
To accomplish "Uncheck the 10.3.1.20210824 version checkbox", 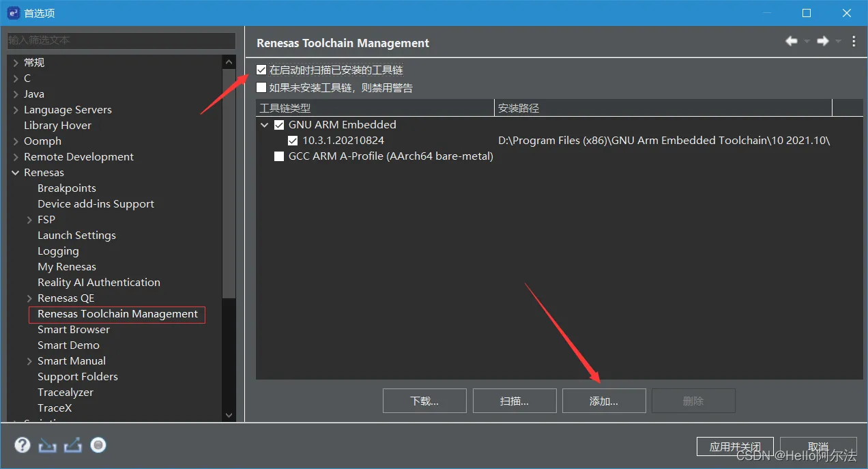I will [293, 141].
